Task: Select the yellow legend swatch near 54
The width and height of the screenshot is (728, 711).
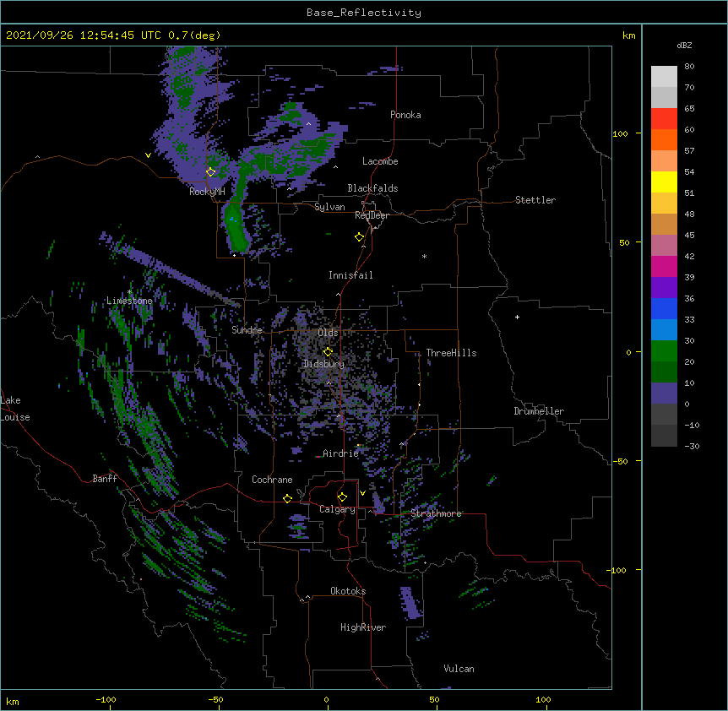Action: [x=664, y=182]
